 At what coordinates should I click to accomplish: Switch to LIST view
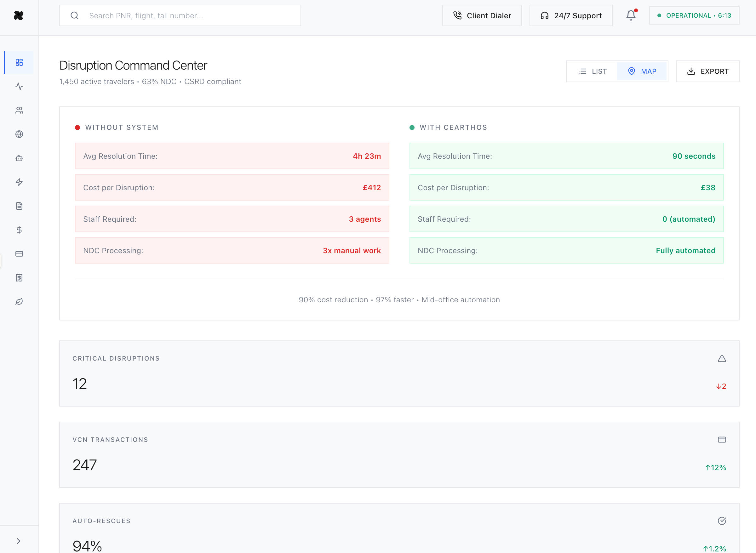[x=592, y=71]
